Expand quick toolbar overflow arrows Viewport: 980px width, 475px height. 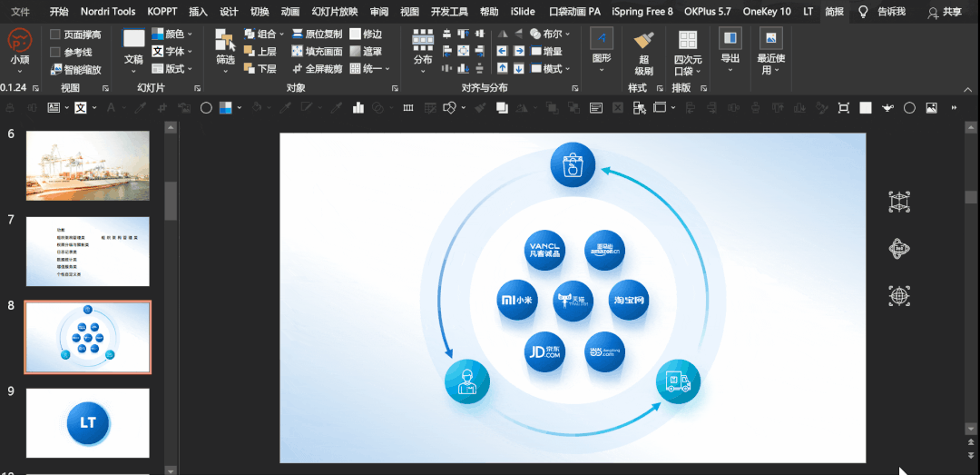[954, 108]
